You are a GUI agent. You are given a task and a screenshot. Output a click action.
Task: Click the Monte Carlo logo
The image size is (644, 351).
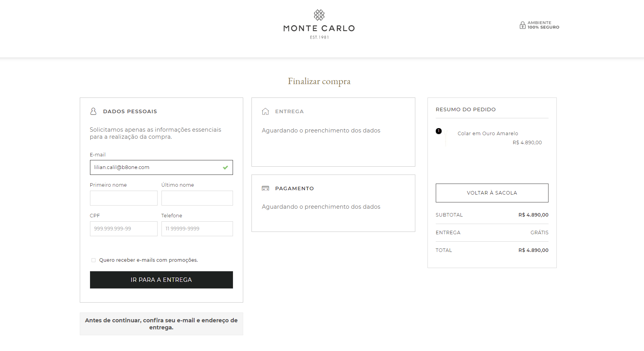point(319,24)
